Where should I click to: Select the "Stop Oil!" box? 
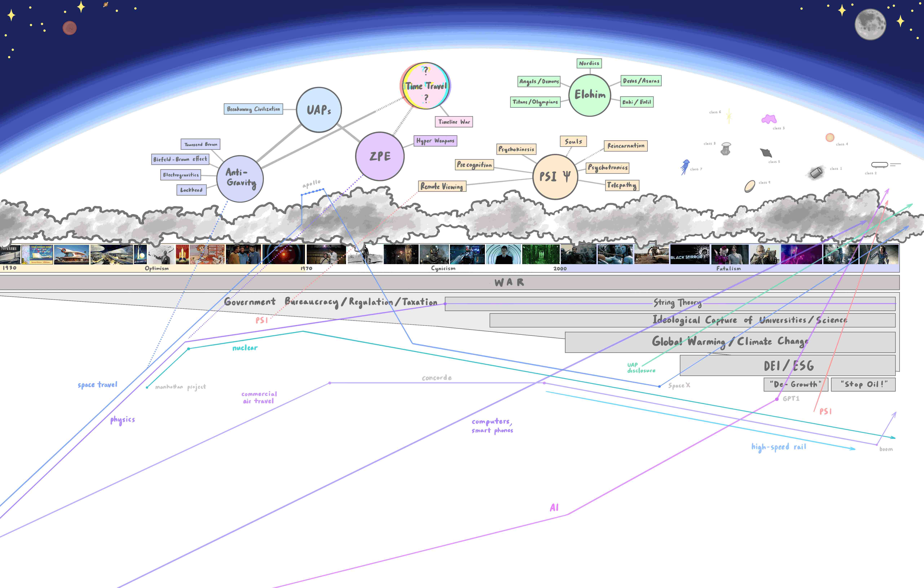point(863,385)
